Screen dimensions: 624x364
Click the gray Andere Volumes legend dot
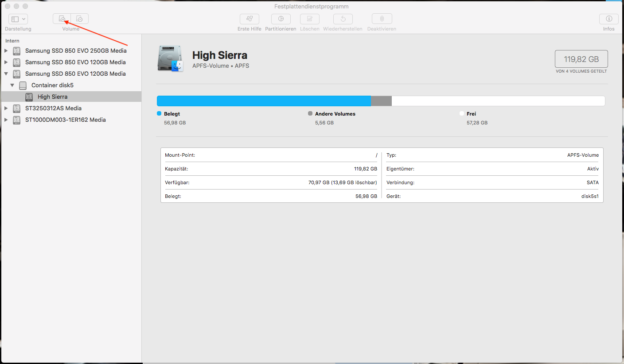[310, 114]
